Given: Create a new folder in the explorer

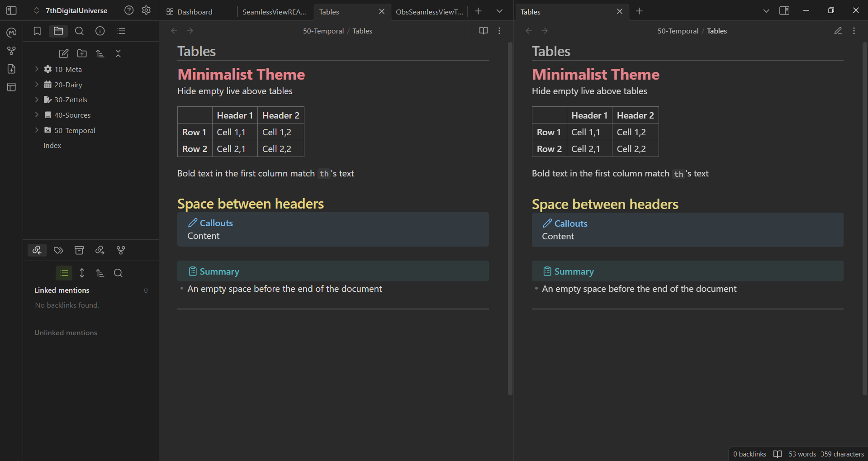Looking at the screenshot, I should point(82,53).
